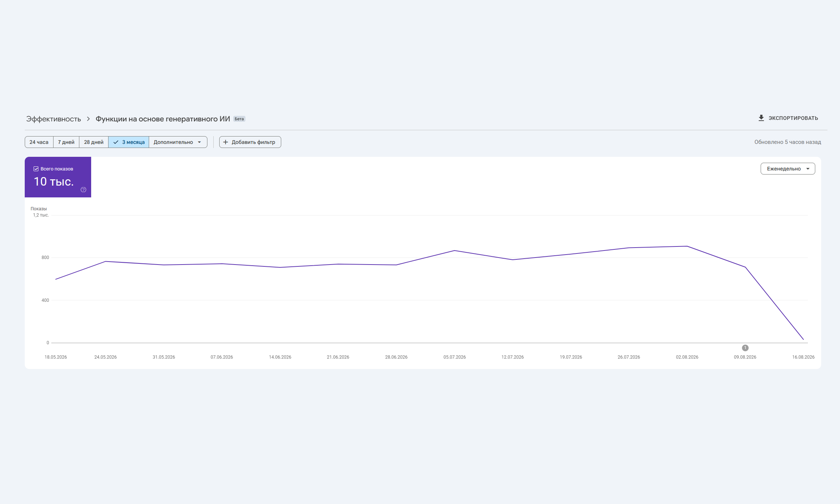Click the checkmark icon on 3 месяца
840x504 pixels.
[x=116, y=142]
